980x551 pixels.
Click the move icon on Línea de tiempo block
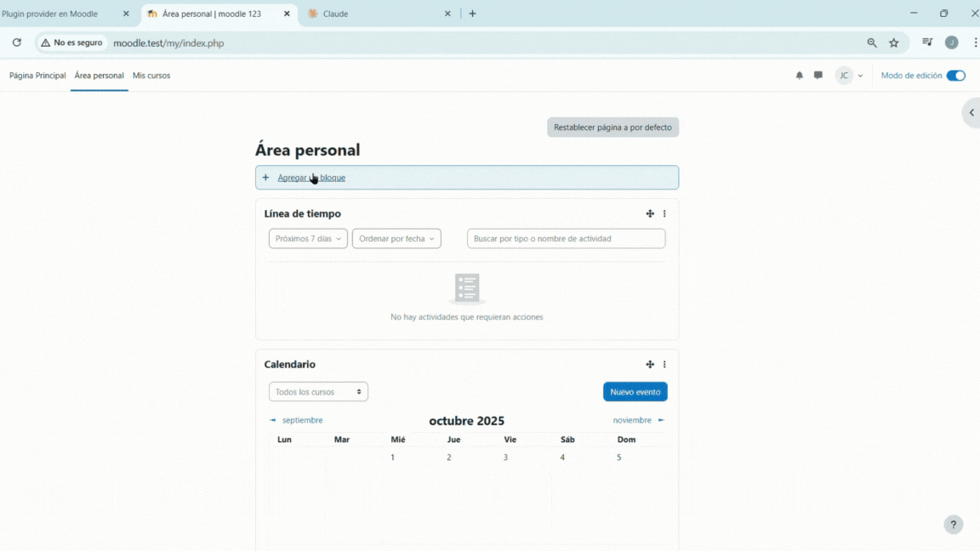click(x=650, y=213)
